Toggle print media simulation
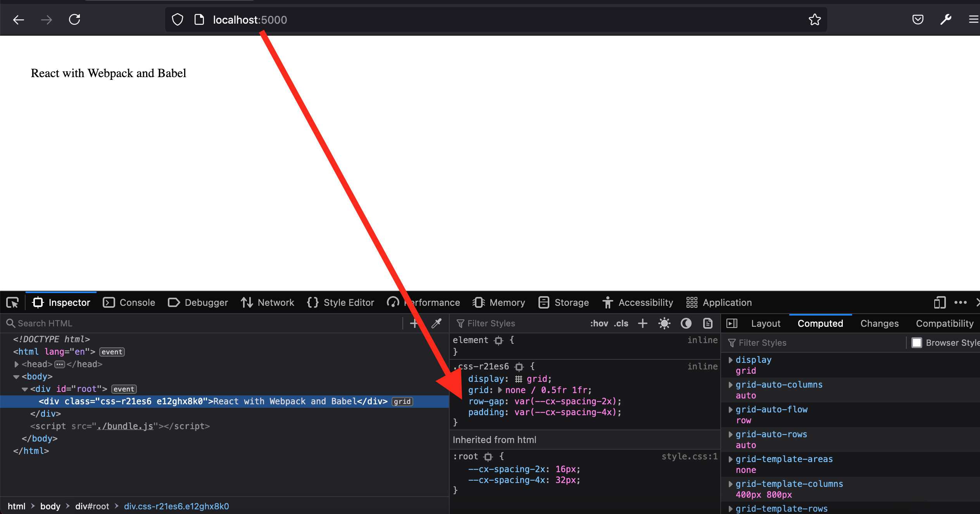This screenshot has height=514, width=980. point(707,323)
